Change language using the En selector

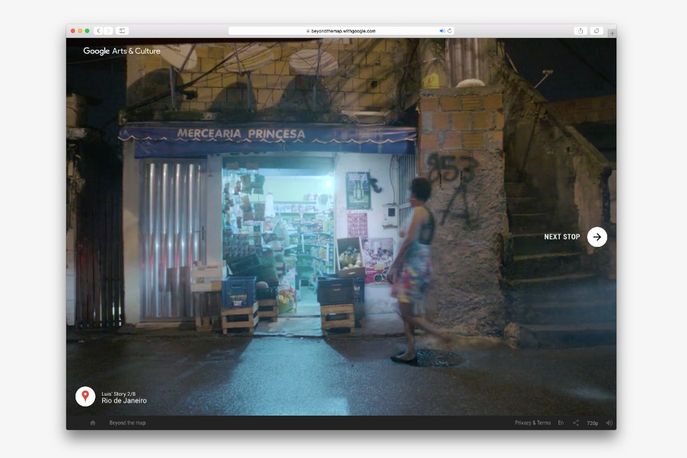(x=561, y=423)
